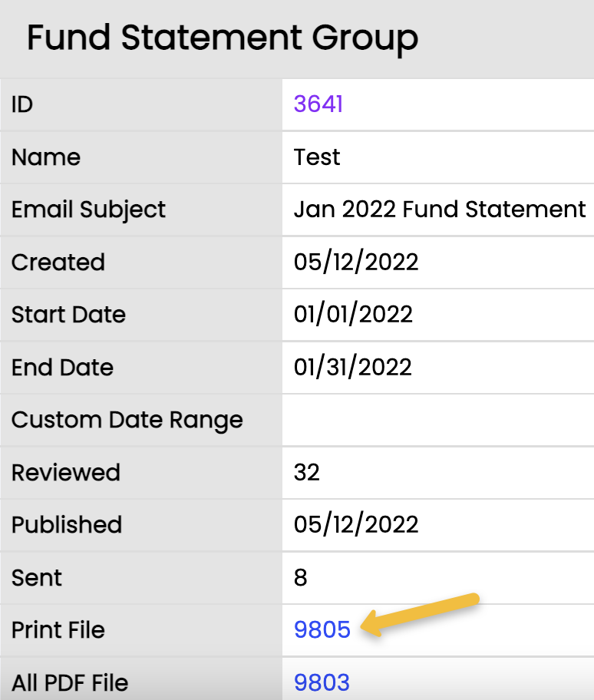Open the All PDF File link 9803

click(322, 682)
